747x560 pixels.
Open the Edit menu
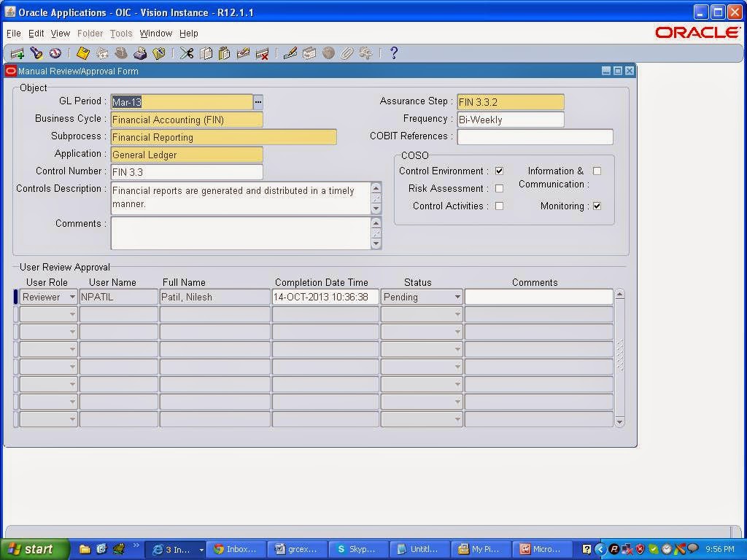click(x=36, y=34)
